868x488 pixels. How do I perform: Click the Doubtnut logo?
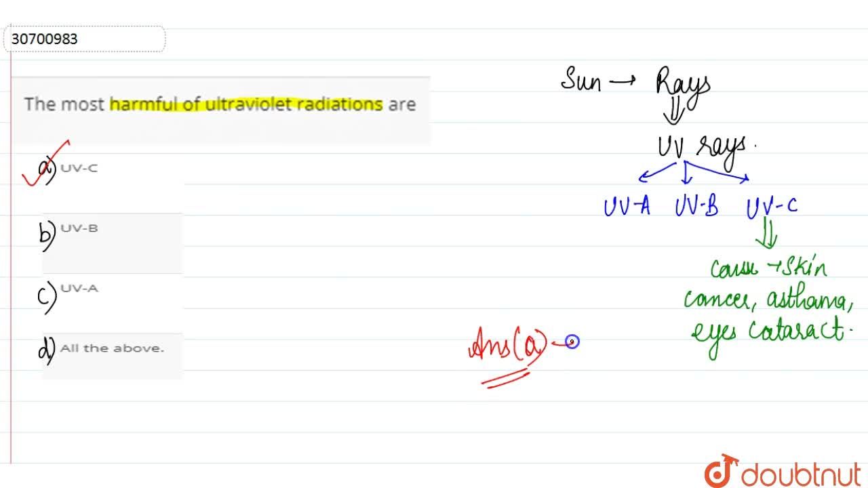click(x=783, y=471)
